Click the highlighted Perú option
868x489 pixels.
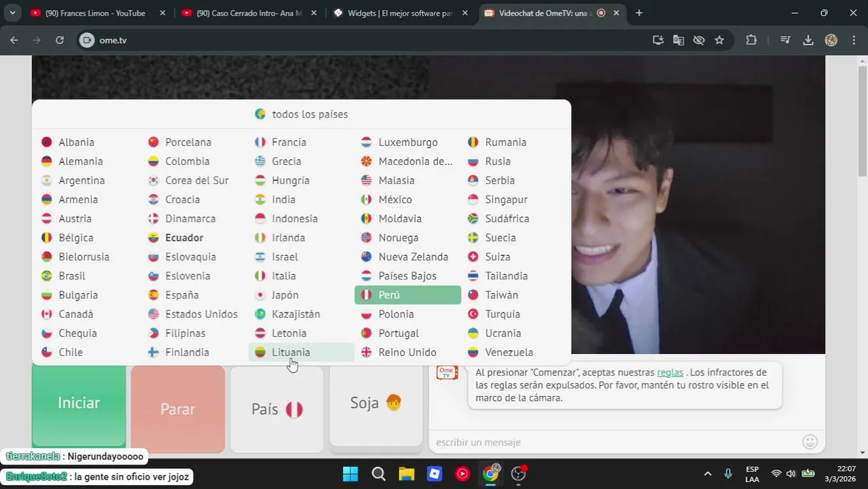tap(408, 295)
